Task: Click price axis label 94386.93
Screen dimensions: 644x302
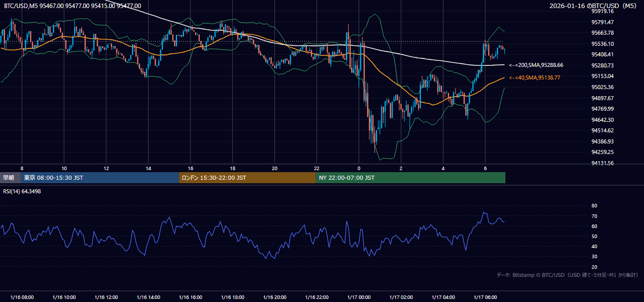Action: [603, 141]
